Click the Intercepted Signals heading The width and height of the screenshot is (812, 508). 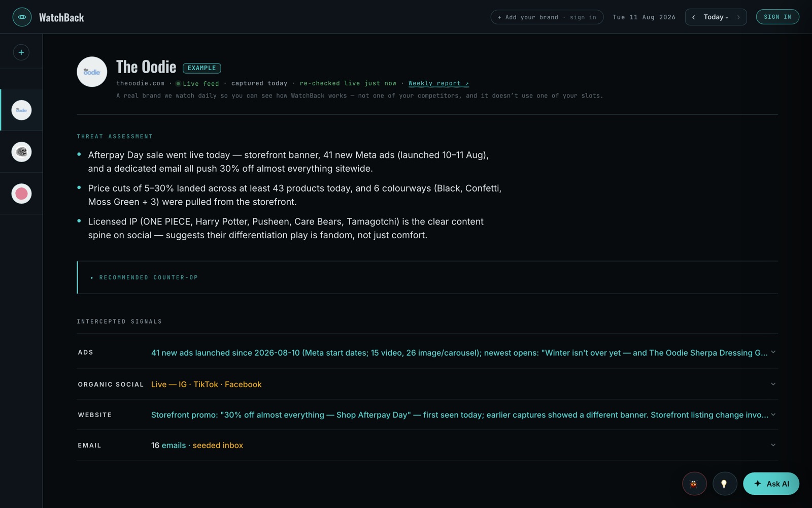(119, 322)
